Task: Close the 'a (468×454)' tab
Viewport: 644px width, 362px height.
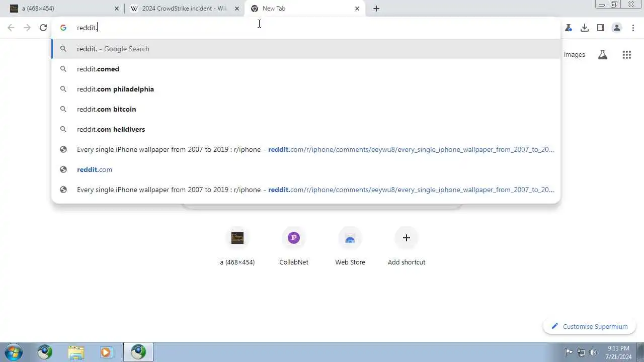Action: (117, 9)
